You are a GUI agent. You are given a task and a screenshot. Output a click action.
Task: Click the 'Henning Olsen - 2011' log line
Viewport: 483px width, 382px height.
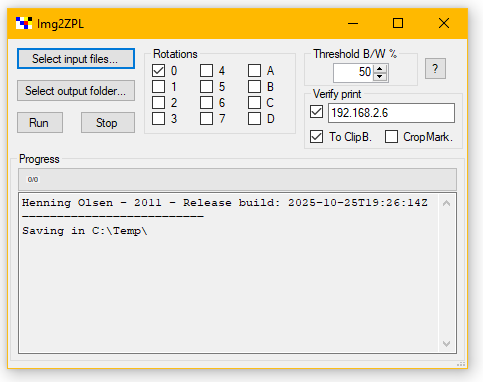click(225, 203)
